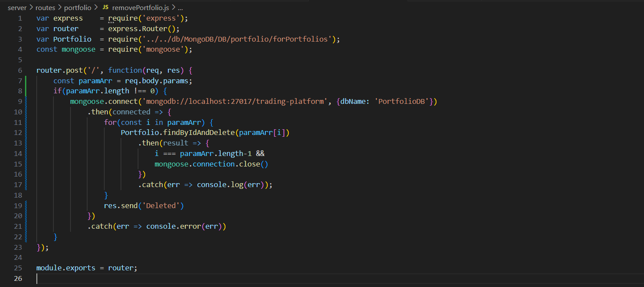644x287 pixels.
Task: Place cursor on 'express' string in line 1
Action: [161, 18]
